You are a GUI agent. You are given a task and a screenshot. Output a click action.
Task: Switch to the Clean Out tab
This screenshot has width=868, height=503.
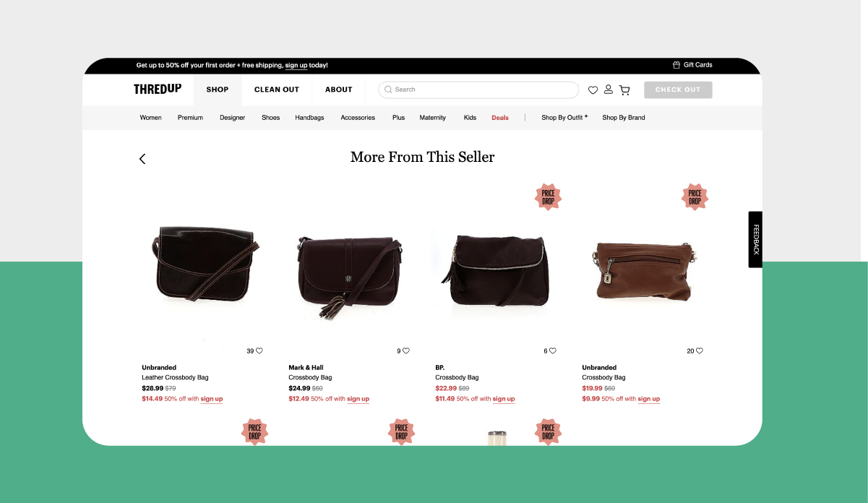(x=277, y=90)
